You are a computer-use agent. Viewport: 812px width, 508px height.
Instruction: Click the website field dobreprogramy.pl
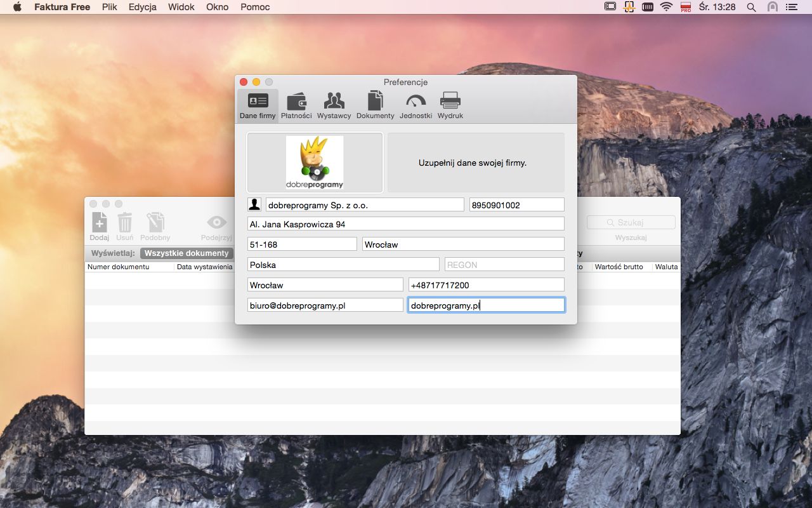point(487,305)
